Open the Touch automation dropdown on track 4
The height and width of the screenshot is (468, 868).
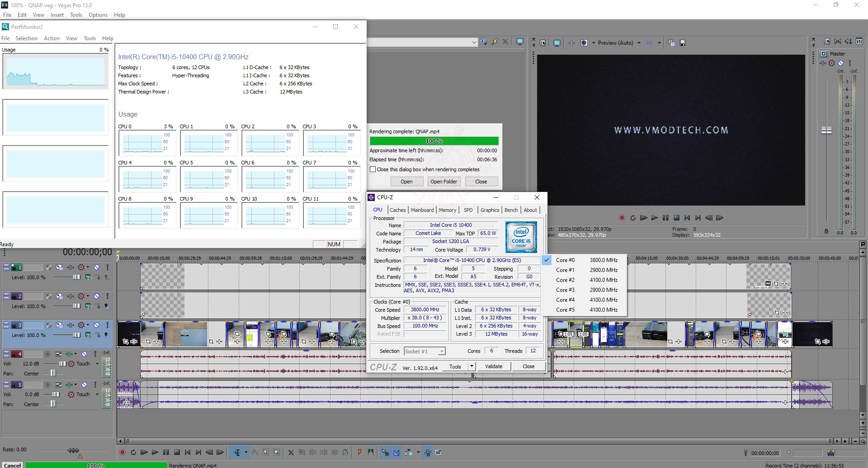[x=97, y=364]
